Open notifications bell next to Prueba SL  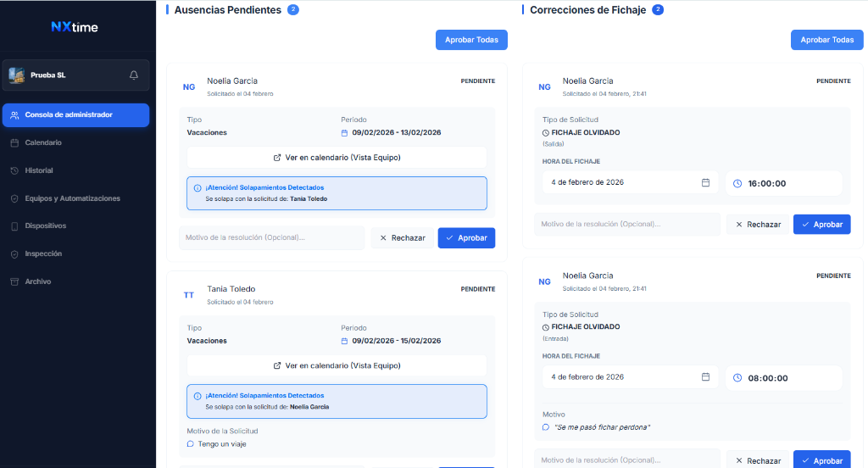(133, 75)
